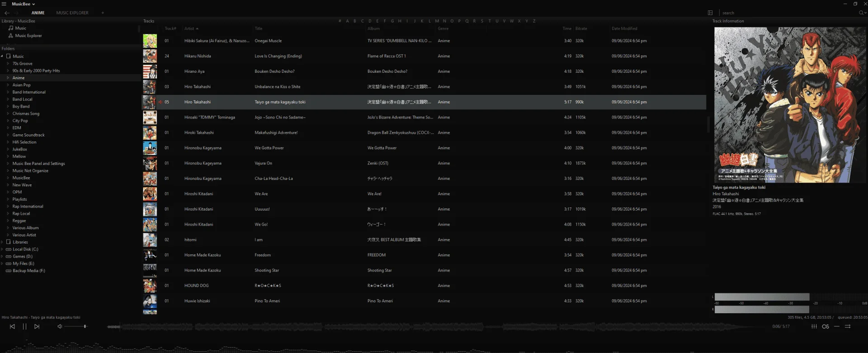This screenshot has height=353, width=868.
Task: Expand the City Pop folder
Action: coord(8,121)
